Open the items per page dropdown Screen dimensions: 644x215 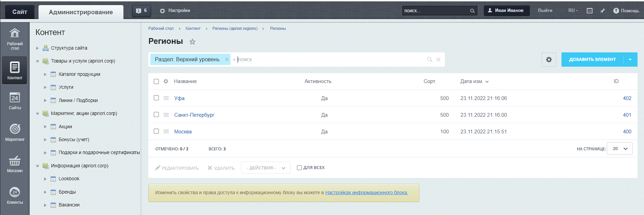pyautogui.click(x=619, y=149)
